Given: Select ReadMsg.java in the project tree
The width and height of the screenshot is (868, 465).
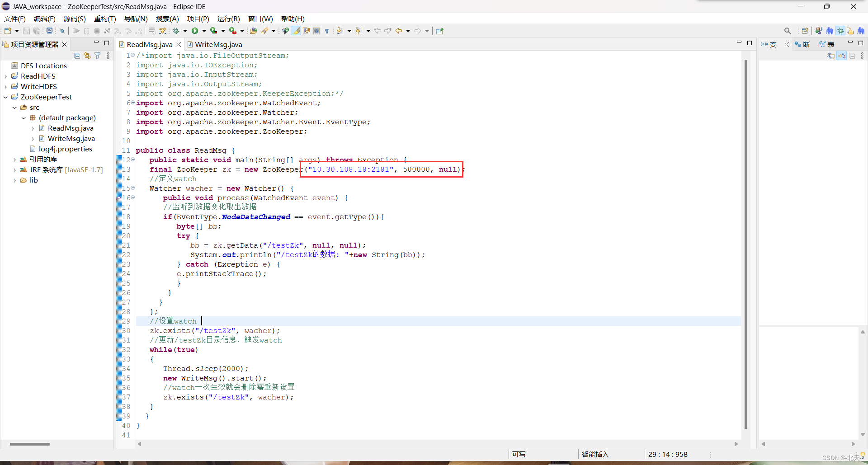Looking at the screenshot, I should [x=71, y=128].
